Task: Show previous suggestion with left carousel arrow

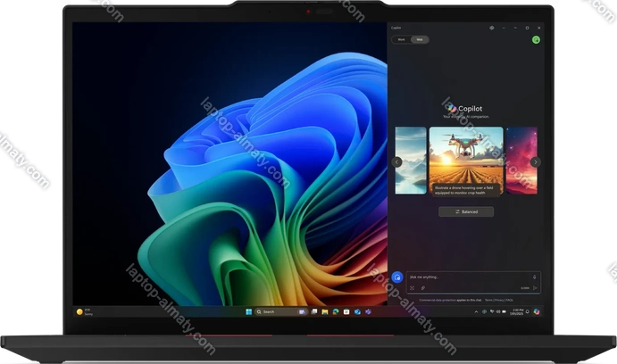Action: 397,161
